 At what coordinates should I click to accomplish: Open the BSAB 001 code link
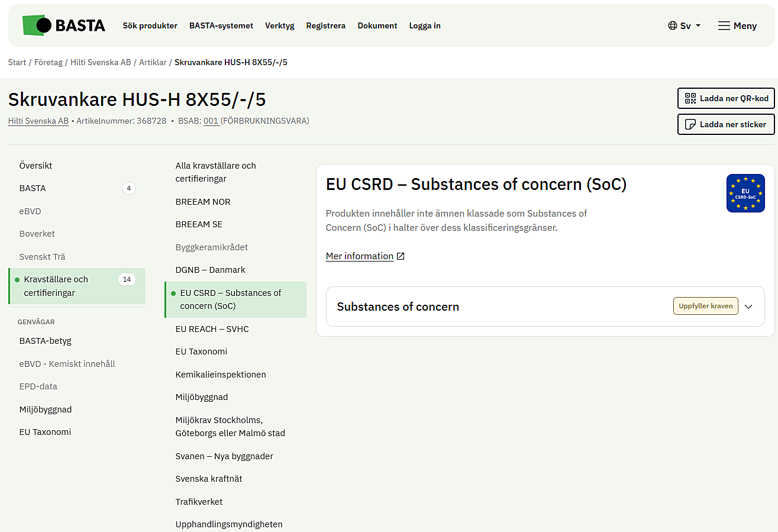(x=211, y=121)
